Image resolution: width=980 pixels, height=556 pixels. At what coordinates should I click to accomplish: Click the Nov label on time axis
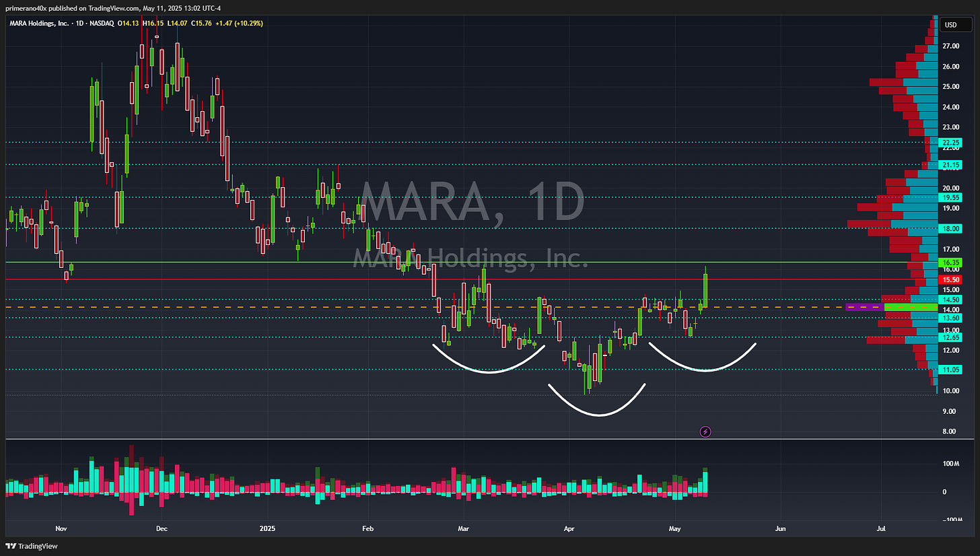click(x=61, y=529)
